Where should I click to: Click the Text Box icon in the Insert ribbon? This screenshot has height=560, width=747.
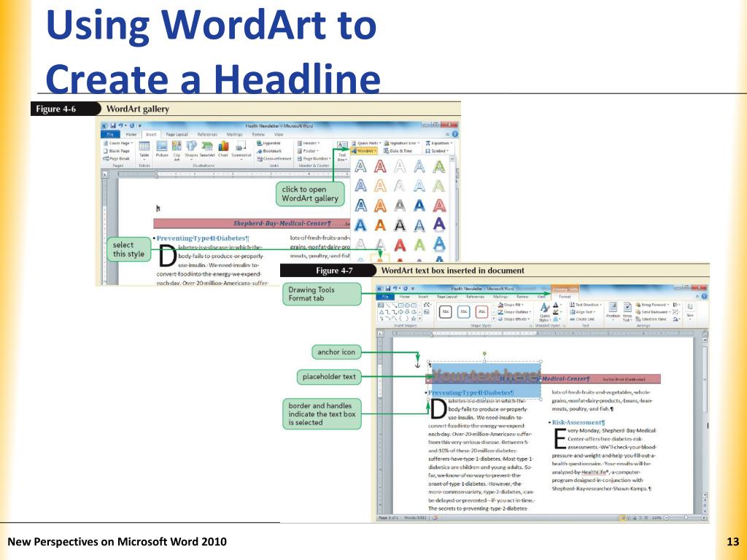pyautogui.click(x=342, y=150)
